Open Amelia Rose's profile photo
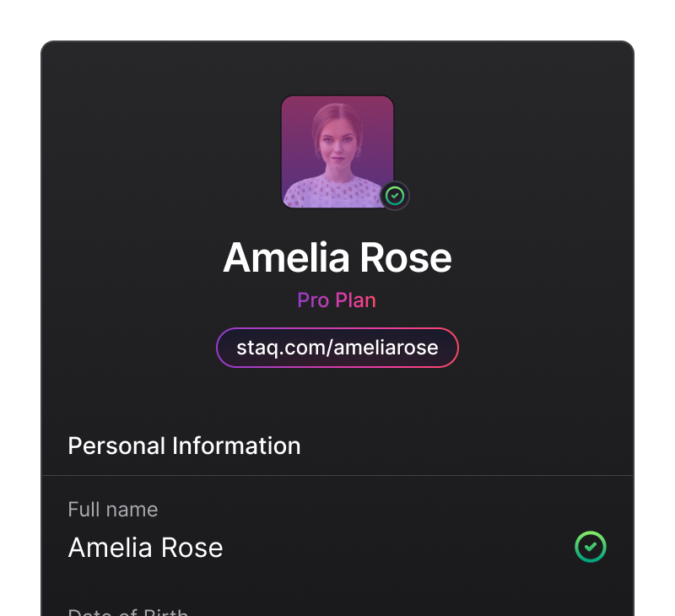Viewport: 675px width, 616px height. (337, 151)
